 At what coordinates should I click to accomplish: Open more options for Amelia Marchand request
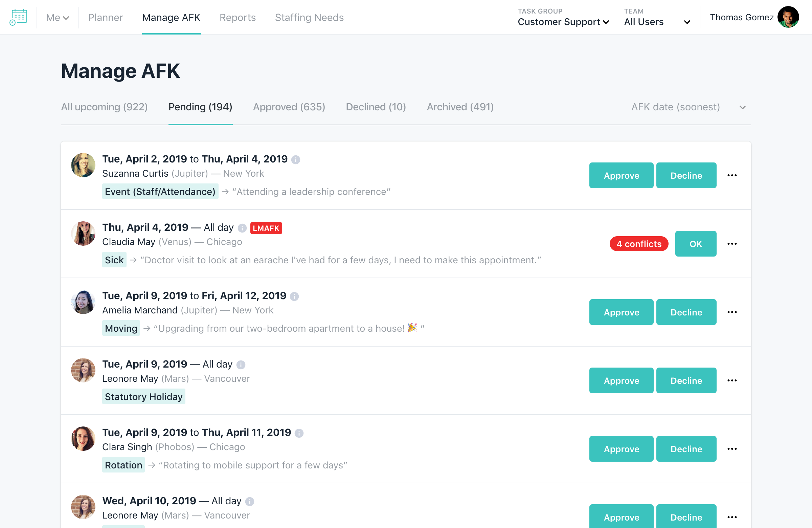[732, 312]
